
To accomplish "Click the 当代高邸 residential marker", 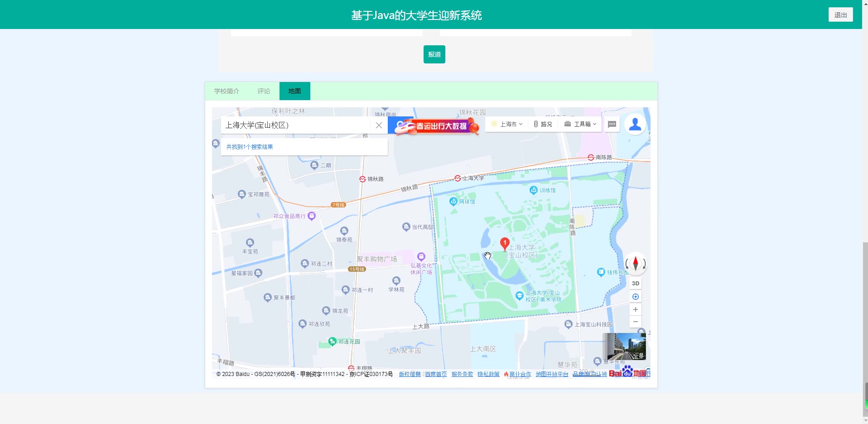I will point(406,227).
